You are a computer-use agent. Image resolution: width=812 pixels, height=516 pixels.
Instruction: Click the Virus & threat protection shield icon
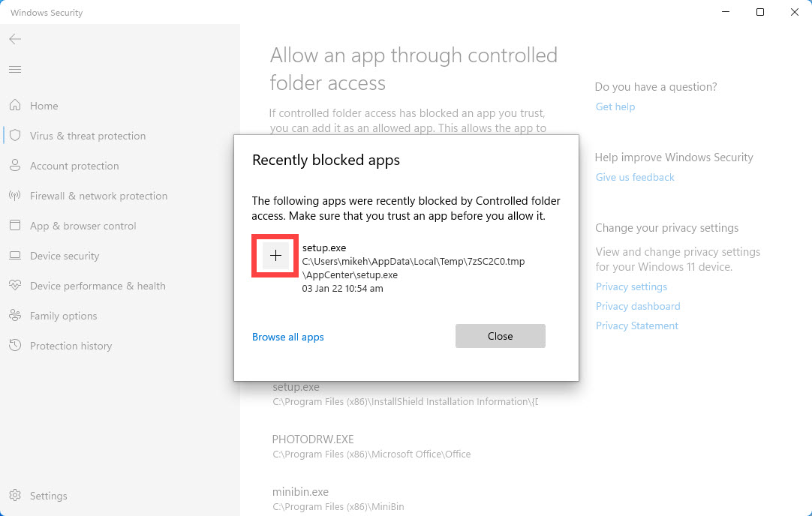point(15,136)
